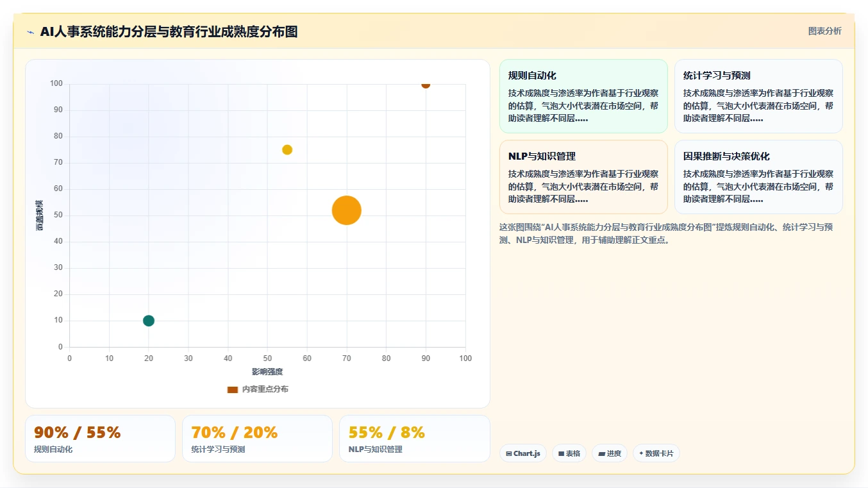Open the 统计学习与预测 info card
The height and width of the screenshot is (488, 868).
click(758, 96)
